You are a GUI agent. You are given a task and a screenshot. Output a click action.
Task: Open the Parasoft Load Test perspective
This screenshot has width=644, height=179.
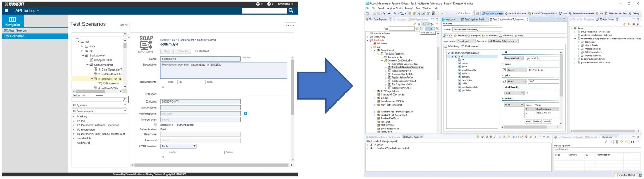click(615, 13)
